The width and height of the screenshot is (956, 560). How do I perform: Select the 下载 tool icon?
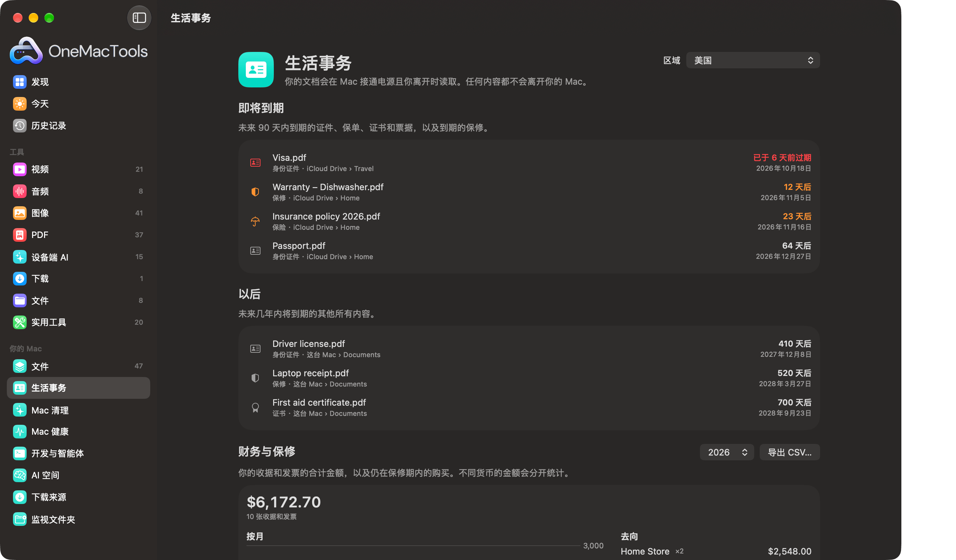[20, 279]
